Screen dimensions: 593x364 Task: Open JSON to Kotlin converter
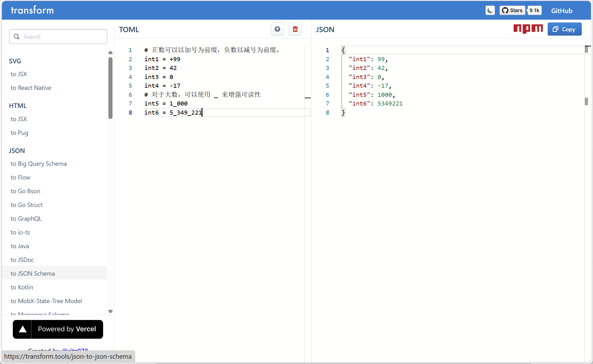pos(22,287)
